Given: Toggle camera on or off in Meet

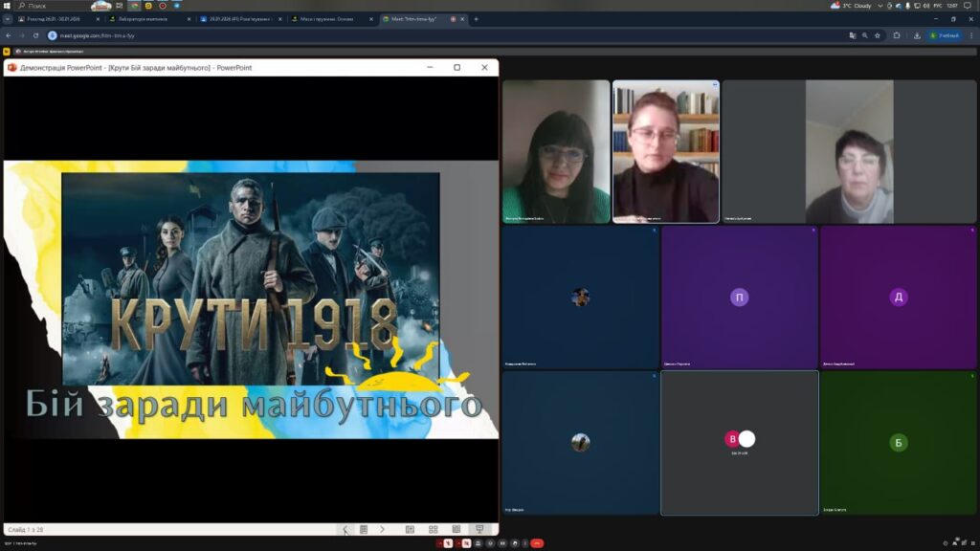Looking at the screenshot, I should pos(467,543).
